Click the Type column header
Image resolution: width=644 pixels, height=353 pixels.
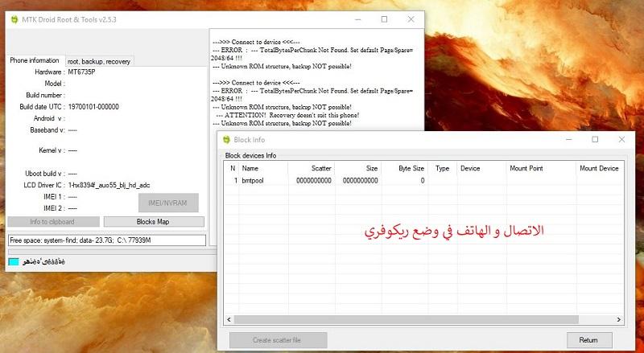pyautogui.click(x=442, y=168)
